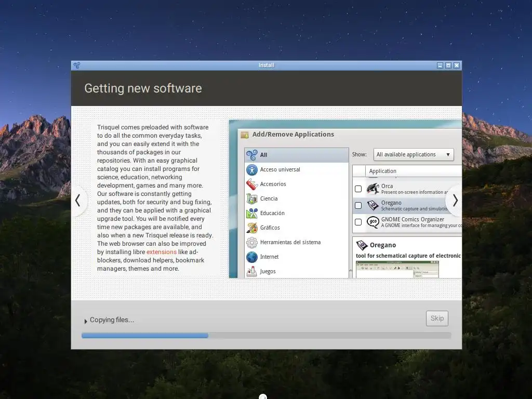
Task: Check the Orca checkbox
Action: click(x=358, y=189)
